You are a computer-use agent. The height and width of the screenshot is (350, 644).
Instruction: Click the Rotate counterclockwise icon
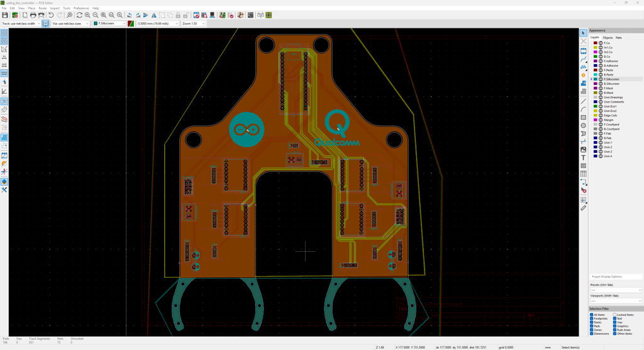click(130, 15)
